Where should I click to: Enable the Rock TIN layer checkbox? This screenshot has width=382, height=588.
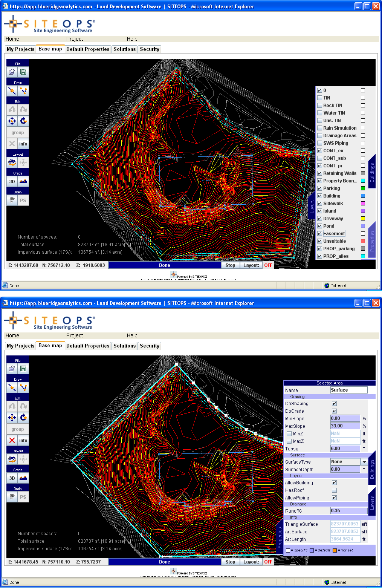[319, 106]
